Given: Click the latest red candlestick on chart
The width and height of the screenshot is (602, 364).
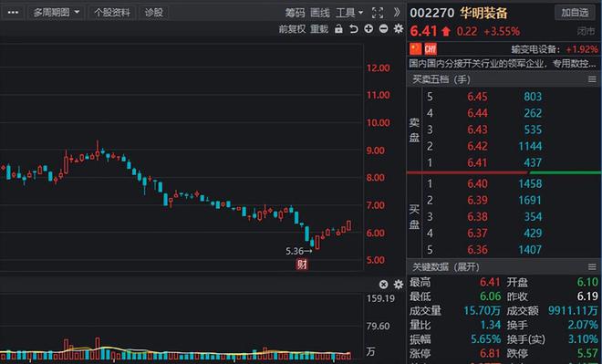Looking at the screenshot, I should pyautogui.click(x=348, y=225).
